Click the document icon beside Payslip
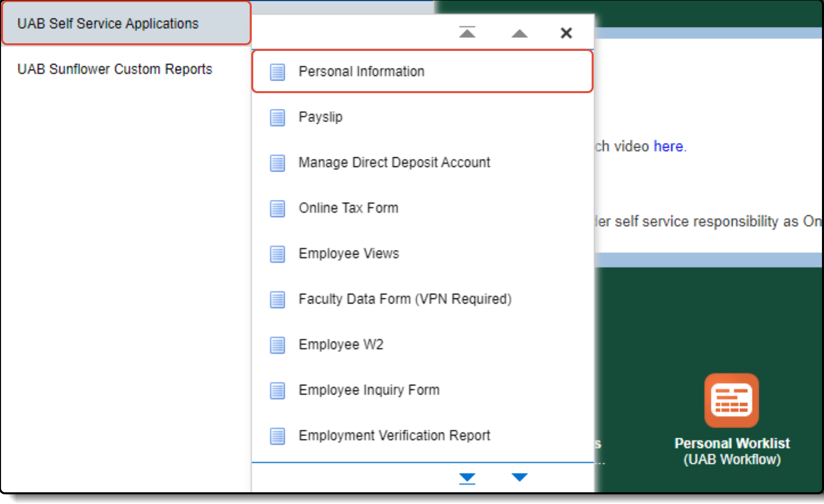 277,118
